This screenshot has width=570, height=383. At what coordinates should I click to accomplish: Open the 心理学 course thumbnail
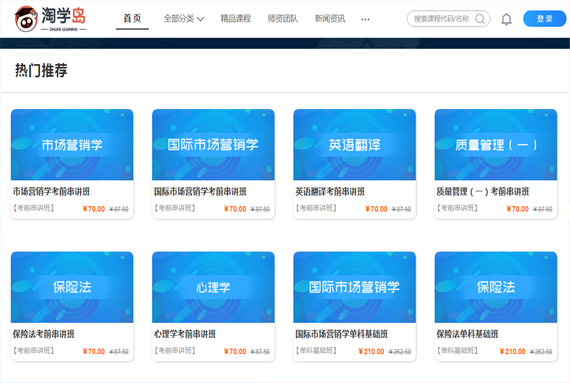click(x=213, y=287)
